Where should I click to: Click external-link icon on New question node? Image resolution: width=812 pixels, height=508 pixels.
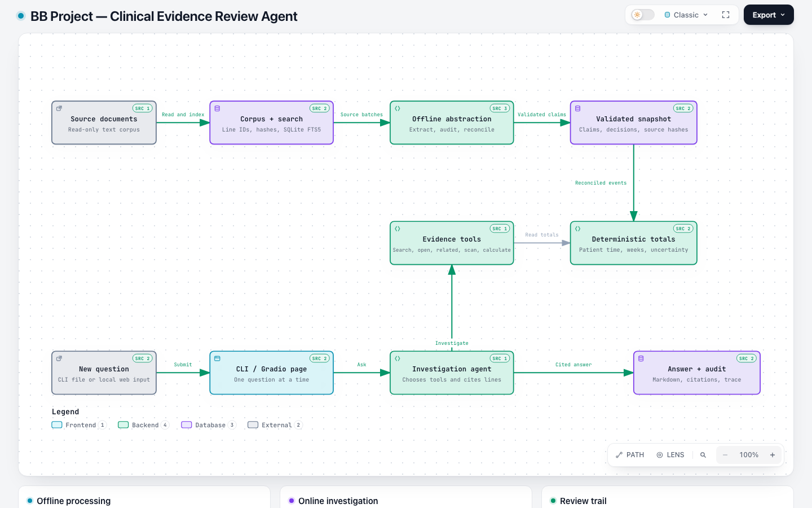click(x=59, y=358)
